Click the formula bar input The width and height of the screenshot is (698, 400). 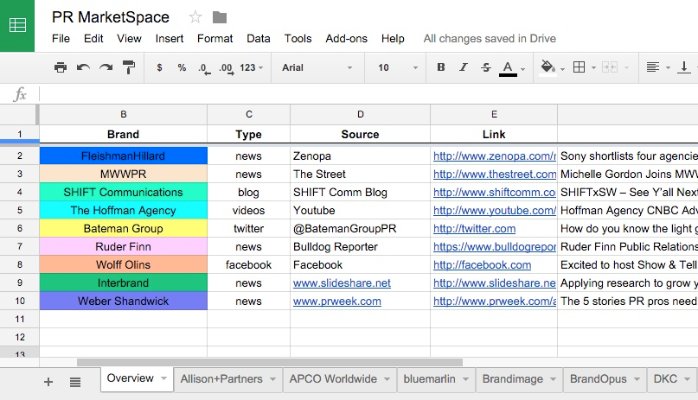point(369,94)
